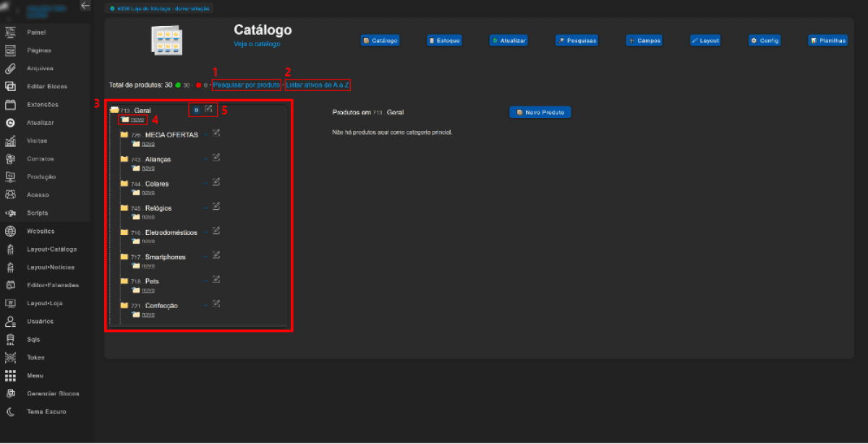Open the Arquivos paperclip icon
The height and width of the screenshot is (444, 868).
coord(10,69)
